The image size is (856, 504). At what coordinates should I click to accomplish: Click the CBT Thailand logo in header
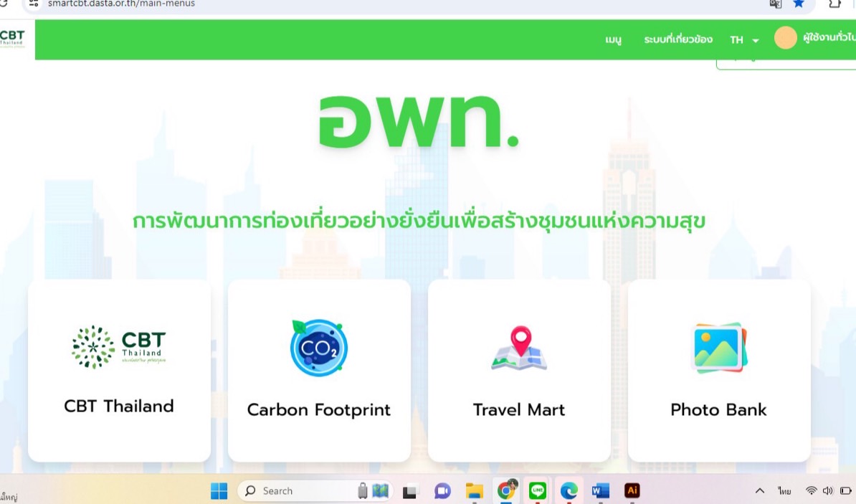pos(12,39)
